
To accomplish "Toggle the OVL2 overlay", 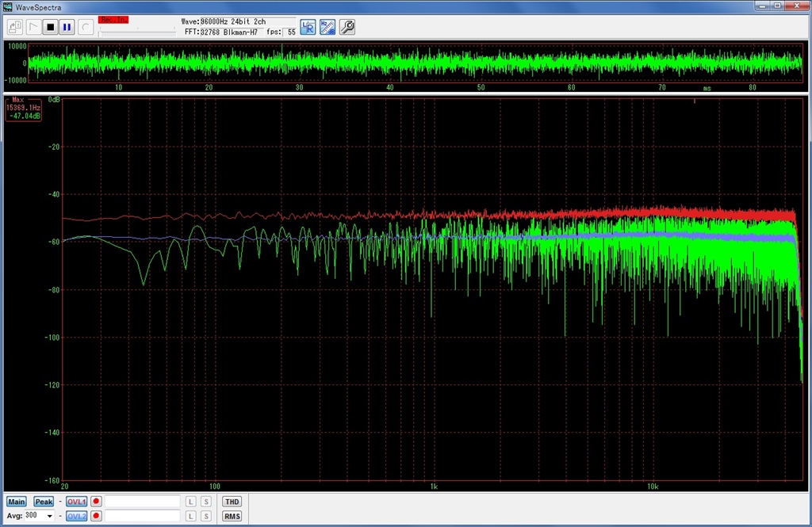I will pos(77,516).
